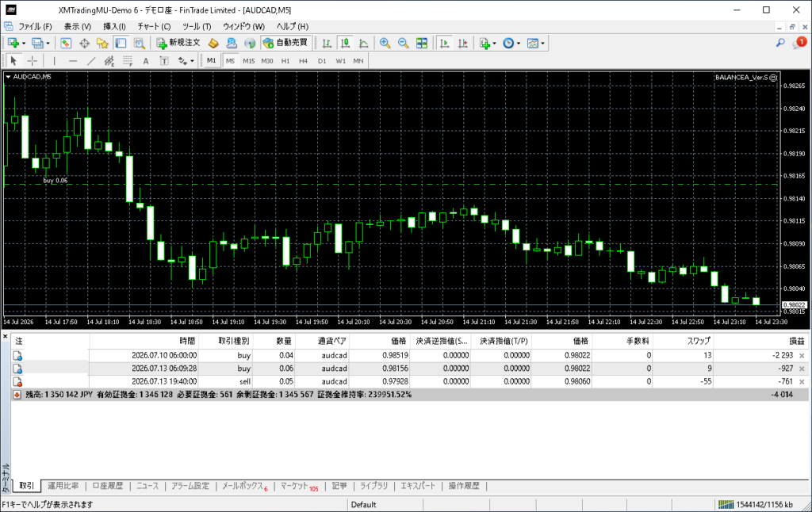Select the trendline drawing tool
The image size is (812, 512).
91,61
